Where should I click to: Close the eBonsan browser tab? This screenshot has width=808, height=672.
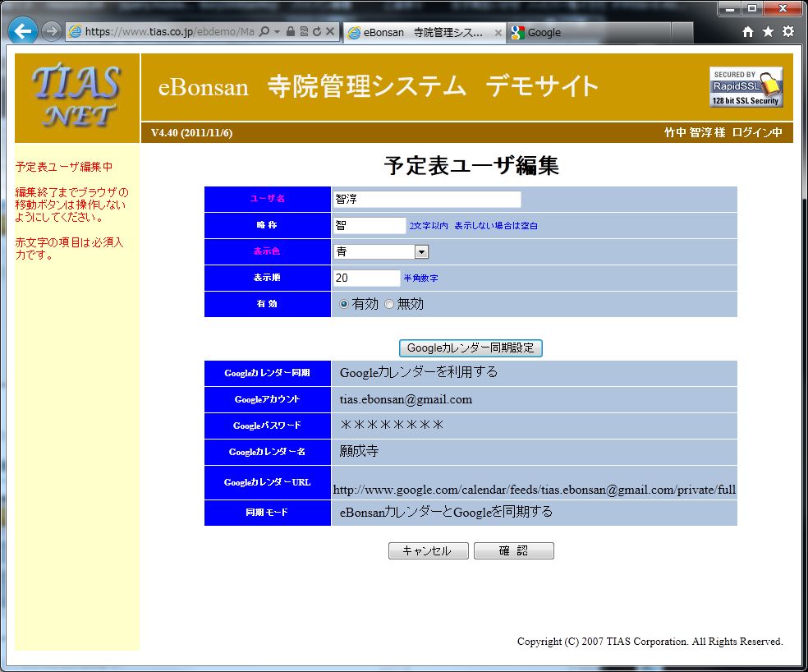click(x=498, y=33)
